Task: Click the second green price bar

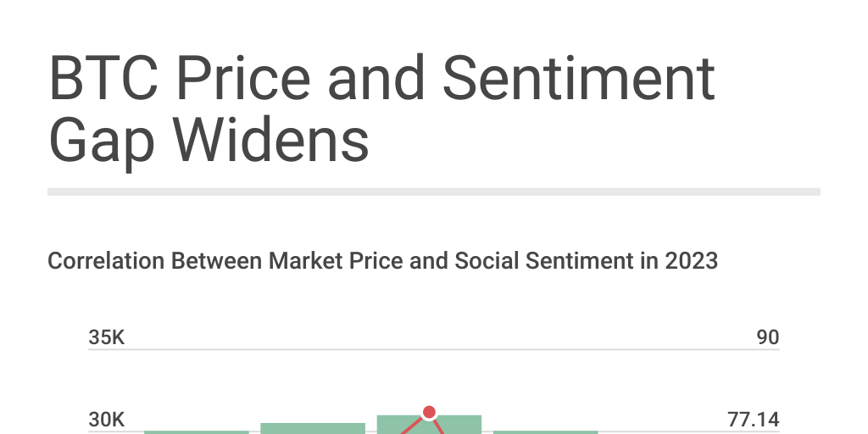Action: (313, 428)
